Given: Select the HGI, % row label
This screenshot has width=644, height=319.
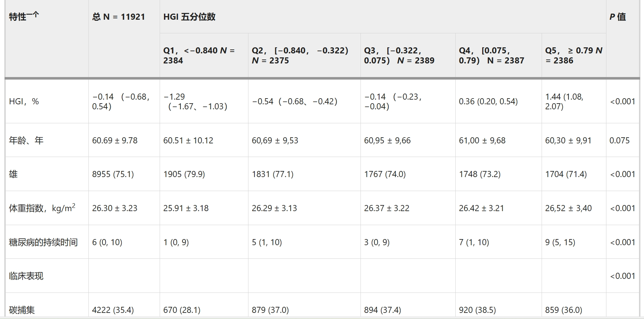Looking at the screenshot, I should pyautogui.click(x=24, y=101).
